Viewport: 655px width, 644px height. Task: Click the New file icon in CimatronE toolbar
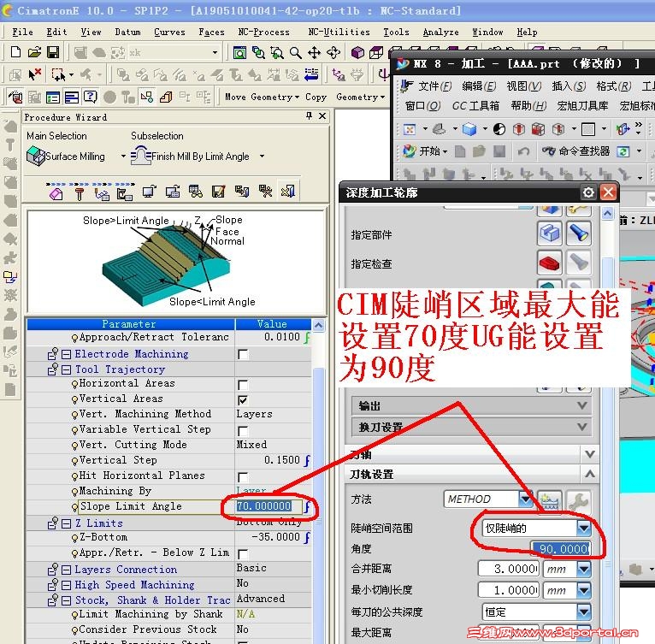click(x=16, y=52)
